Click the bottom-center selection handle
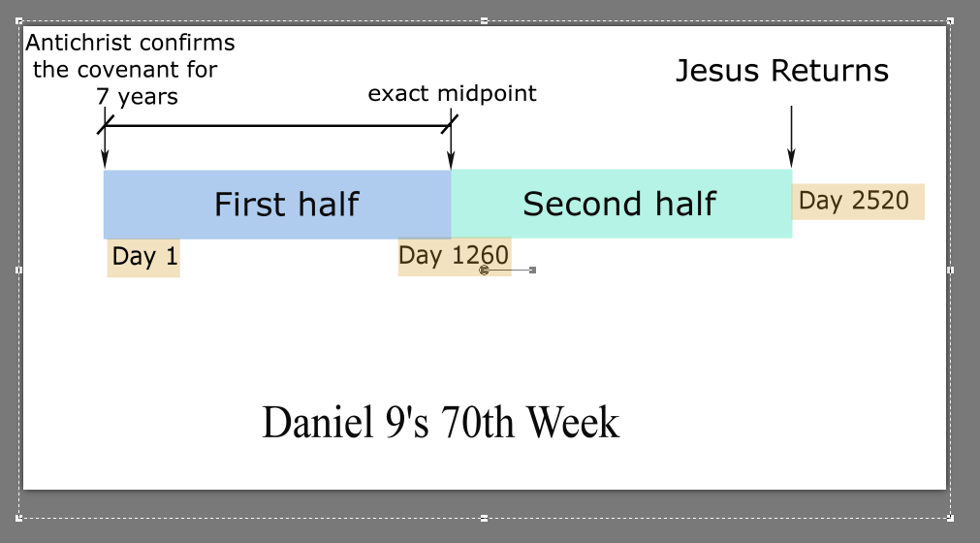This screenshot has width=980, height=543. [x=485, y=518]
